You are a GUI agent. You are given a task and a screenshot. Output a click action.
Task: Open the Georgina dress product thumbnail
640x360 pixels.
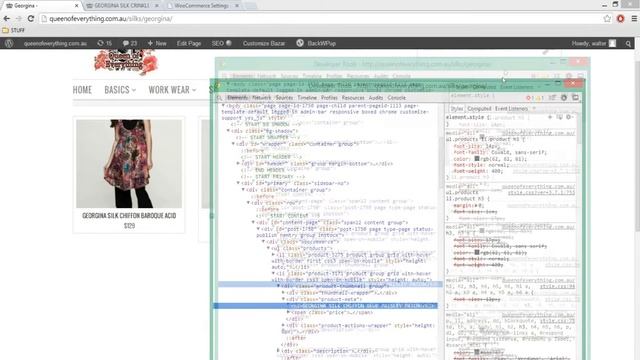tap(129, 164)
